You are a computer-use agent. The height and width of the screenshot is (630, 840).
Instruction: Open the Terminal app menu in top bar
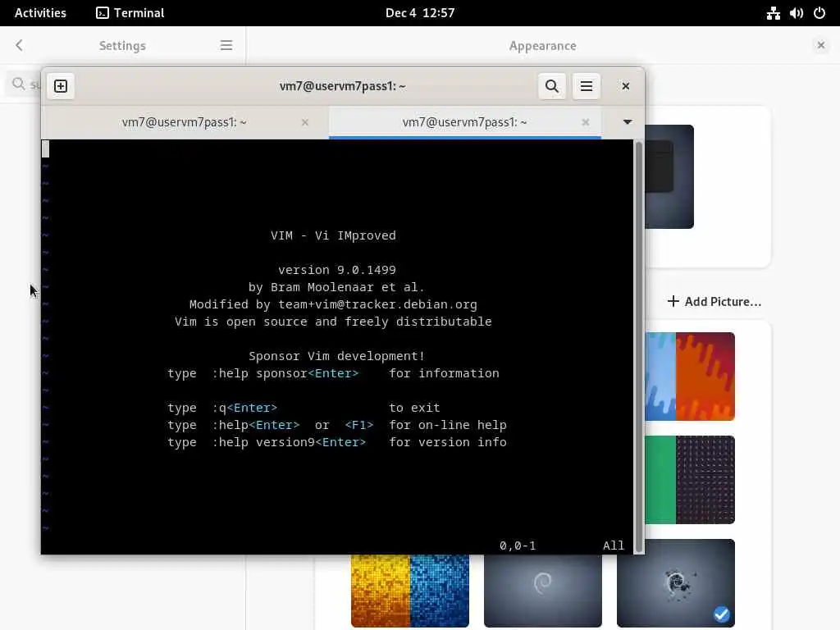(130, 13)
